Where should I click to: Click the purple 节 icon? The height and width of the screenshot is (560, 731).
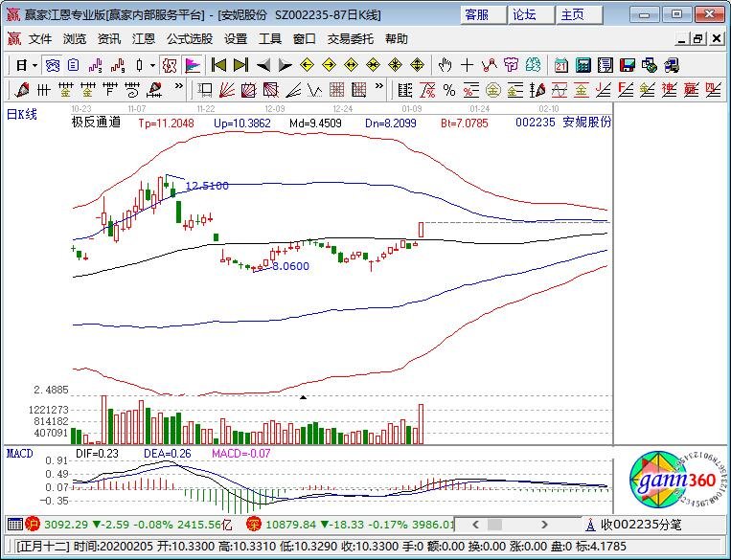(x=511, y=65)
